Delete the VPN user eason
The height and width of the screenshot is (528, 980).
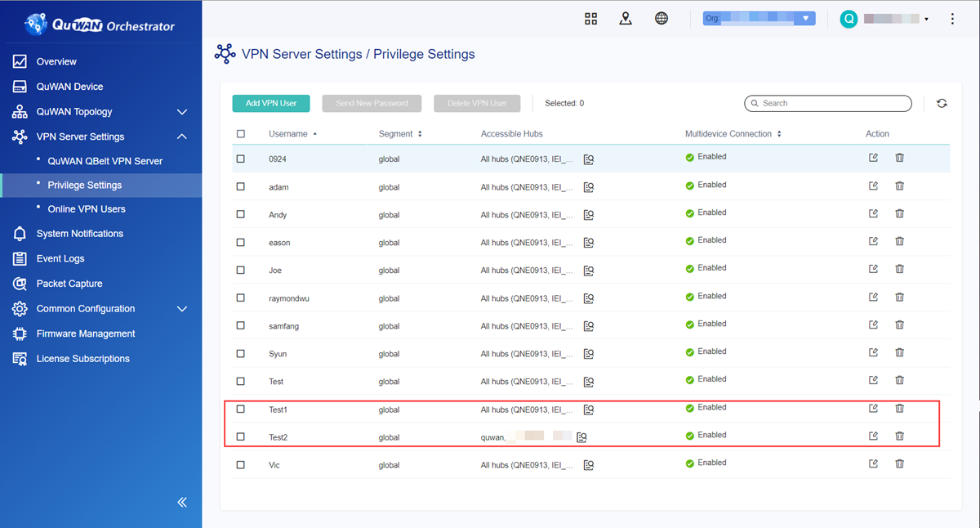pos(899,241)
